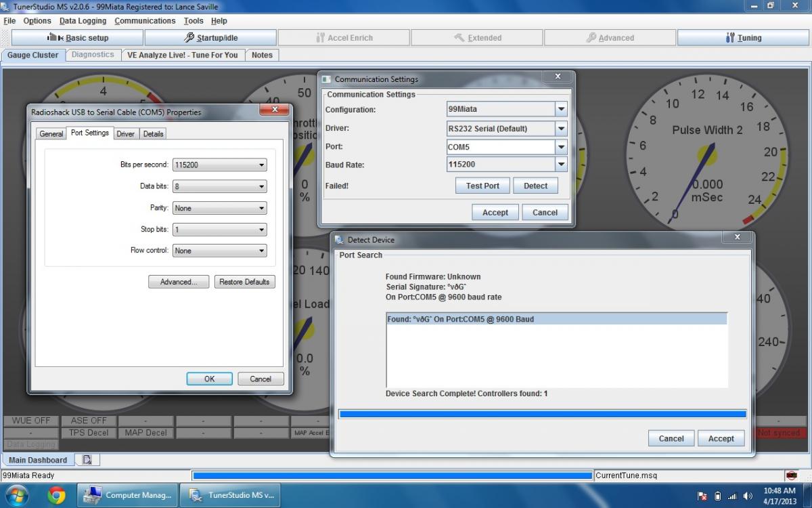This screenshot has height=508, width=812.
Task: Expand the Bits per second dropdown
Action: [220, 165]
